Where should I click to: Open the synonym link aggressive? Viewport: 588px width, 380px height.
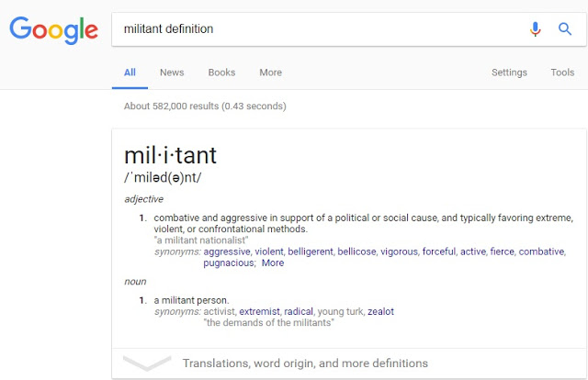coord(227,251)
